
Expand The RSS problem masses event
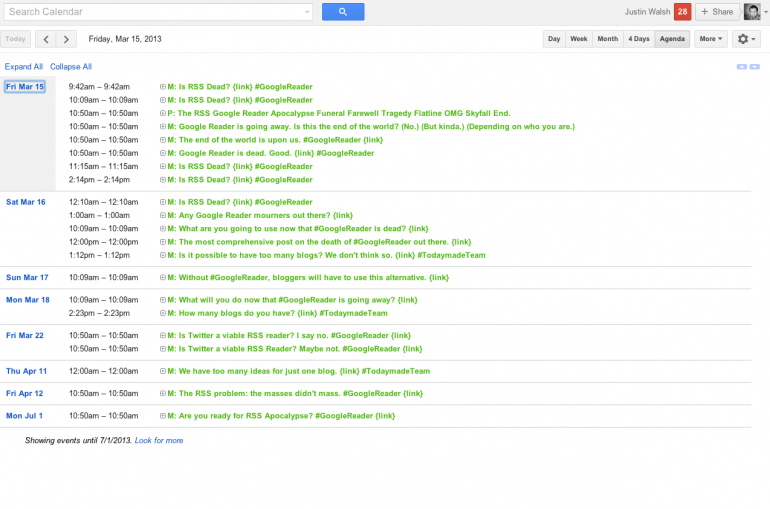tap(163, 394)
